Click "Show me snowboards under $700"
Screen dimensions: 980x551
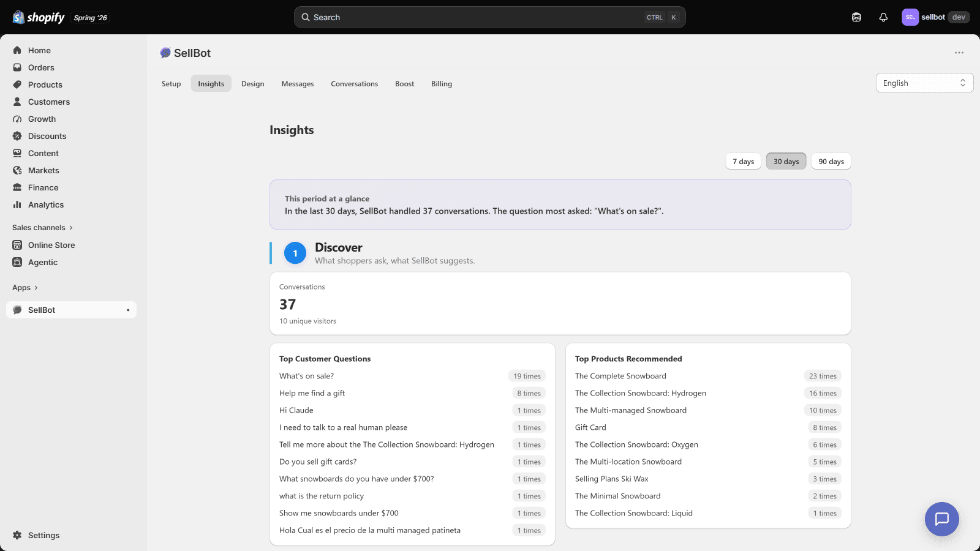(x=339, y=513)
